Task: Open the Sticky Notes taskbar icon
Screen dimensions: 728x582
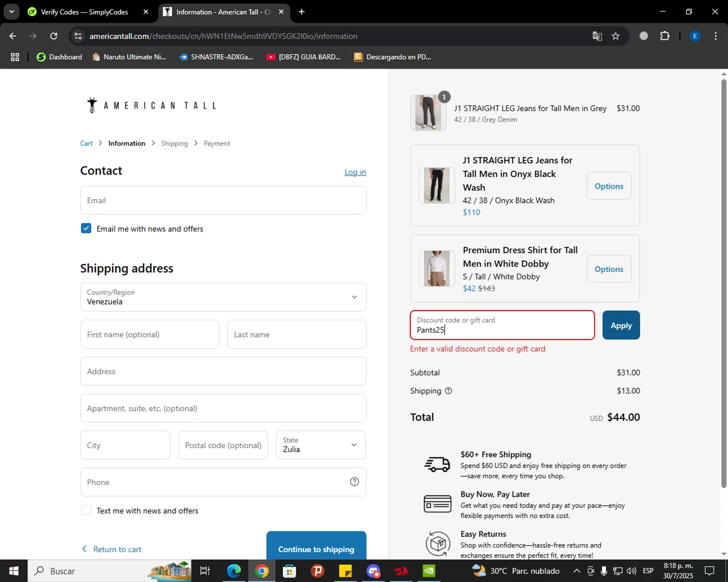Action: [346, 571]
